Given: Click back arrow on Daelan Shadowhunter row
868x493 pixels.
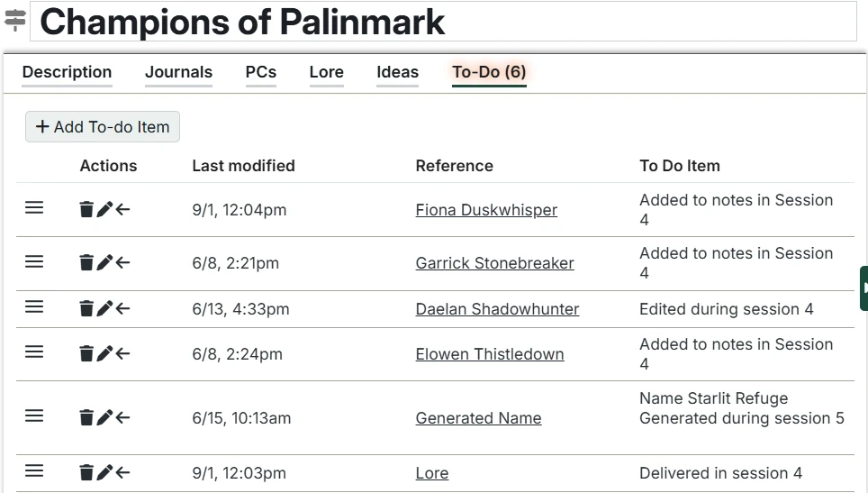Looking at the screenshot, I should click(x=123, y=309).
